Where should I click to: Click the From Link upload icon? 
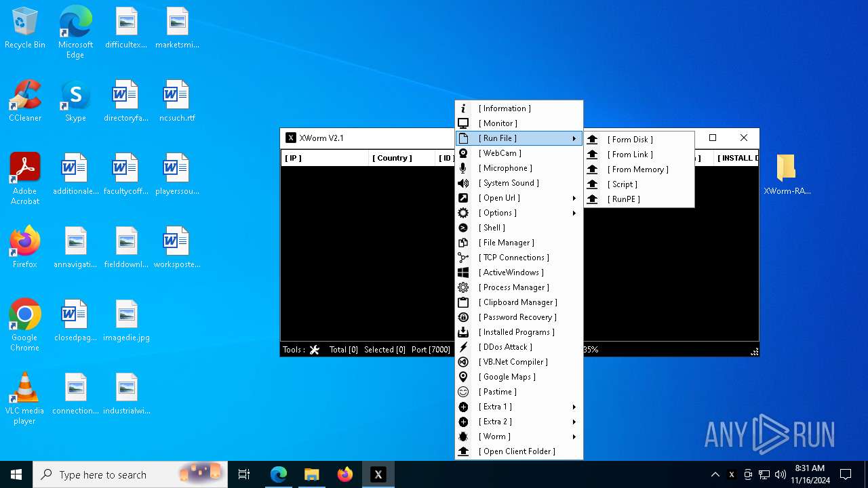pos(593,155)
